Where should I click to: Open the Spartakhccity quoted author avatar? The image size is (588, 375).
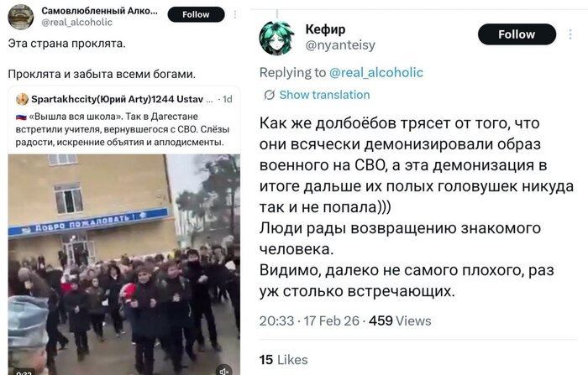point(22,99)
